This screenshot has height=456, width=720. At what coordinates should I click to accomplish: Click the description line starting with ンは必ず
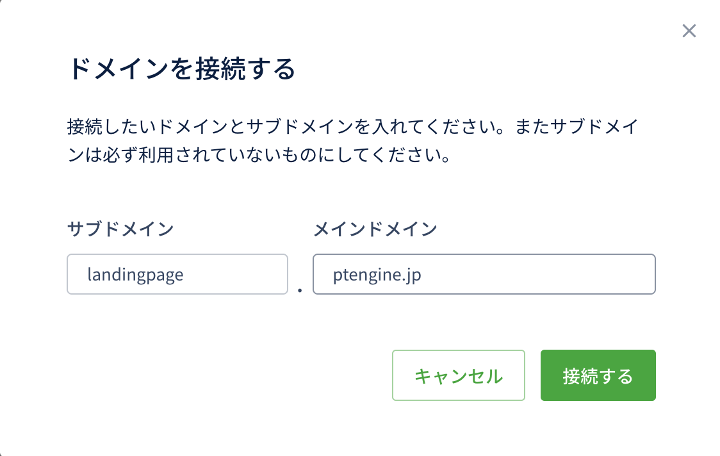[x=259, y=155]
